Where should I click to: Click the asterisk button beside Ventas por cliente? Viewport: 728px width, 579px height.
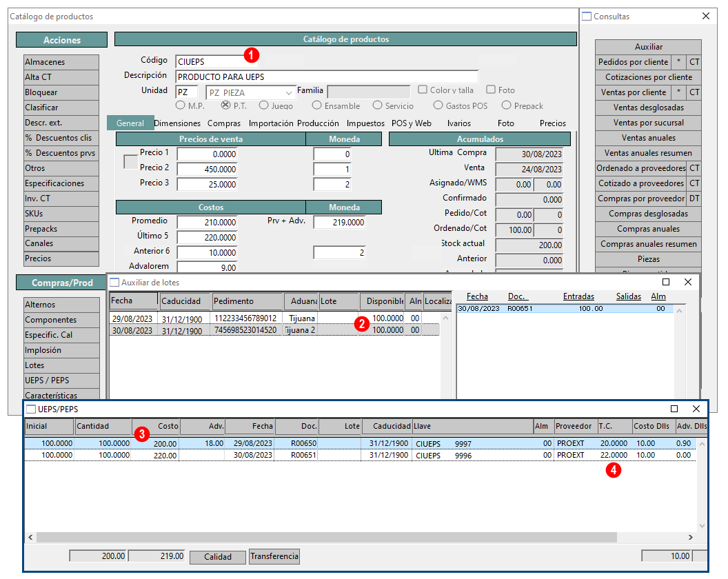tap(679, 92)
